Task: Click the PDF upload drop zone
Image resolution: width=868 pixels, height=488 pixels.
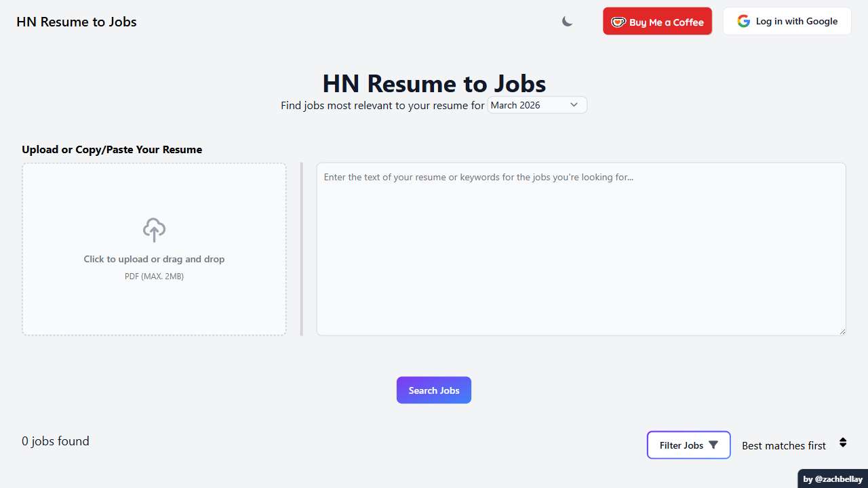Action: [154, 249]
